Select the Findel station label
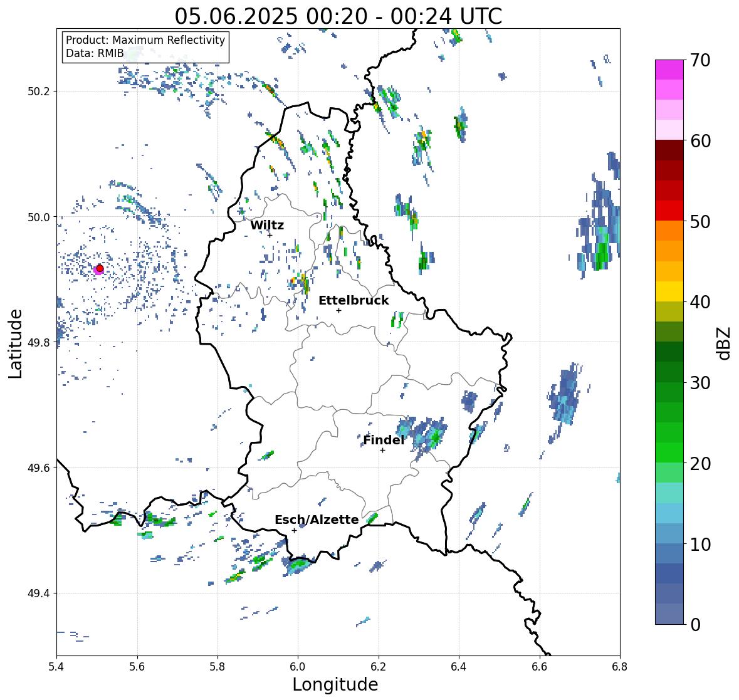 pyautogui.click(x=384, y=440)
